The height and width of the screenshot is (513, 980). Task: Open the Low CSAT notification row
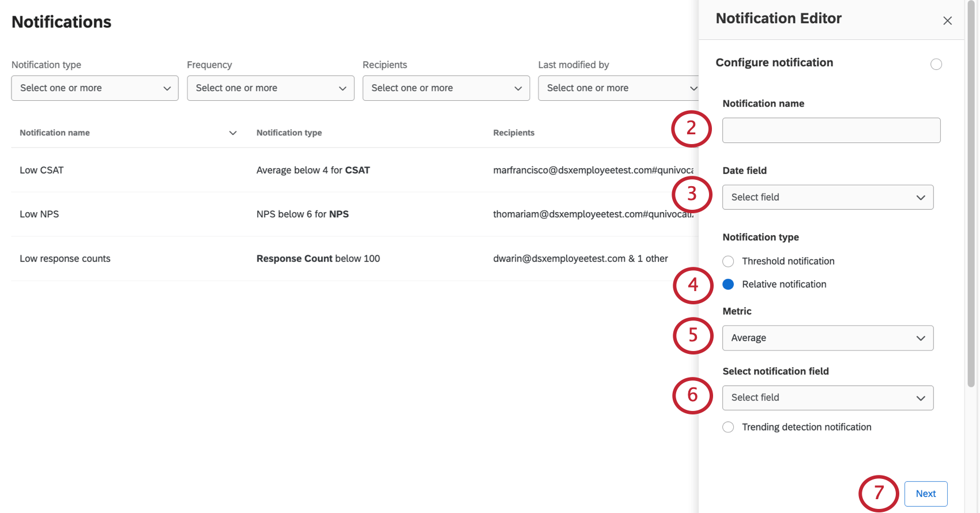(x=42, y=170)
